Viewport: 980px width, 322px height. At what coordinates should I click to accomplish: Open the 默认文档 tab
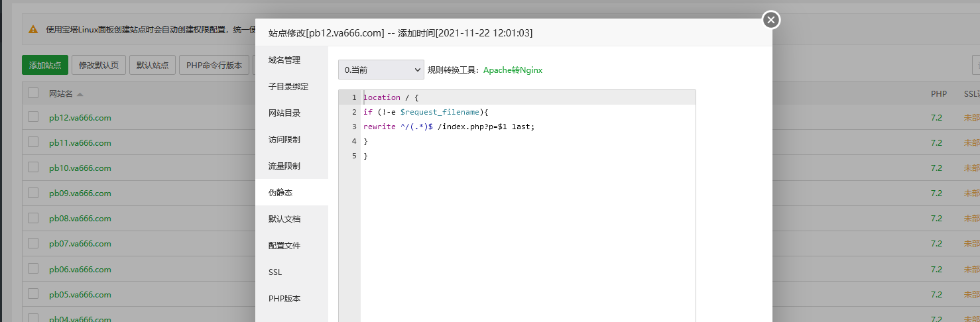point(292,219)
